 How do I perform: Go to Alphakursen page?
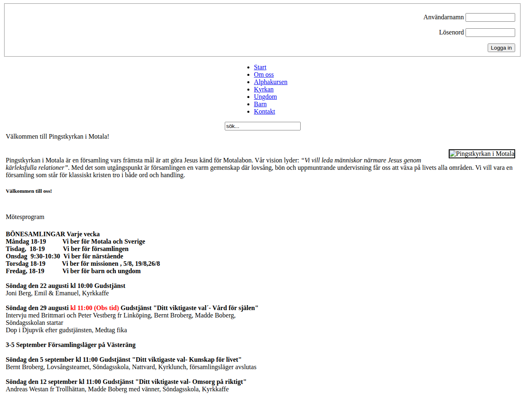tap(271, 82)
